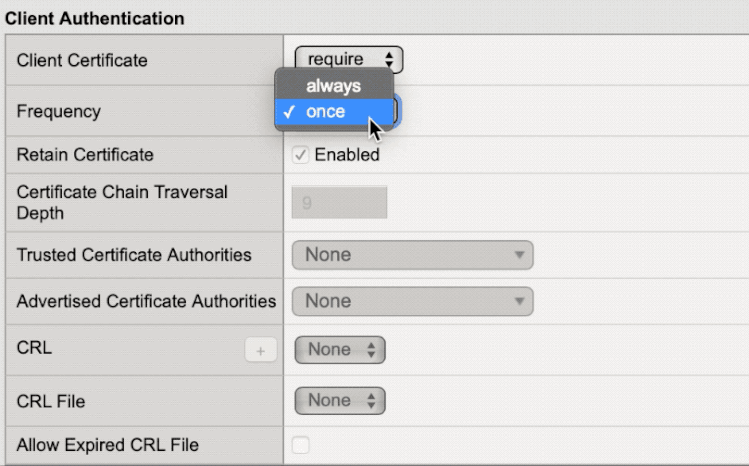Click the CRL plus button

tap(258, 350)
